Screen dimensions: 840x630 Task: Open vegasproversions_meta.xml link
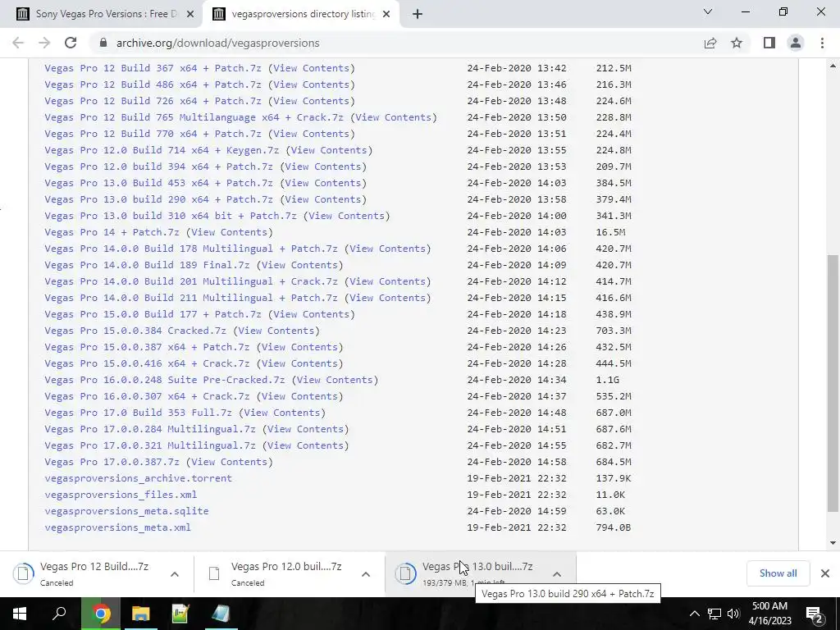pos(117,527)
